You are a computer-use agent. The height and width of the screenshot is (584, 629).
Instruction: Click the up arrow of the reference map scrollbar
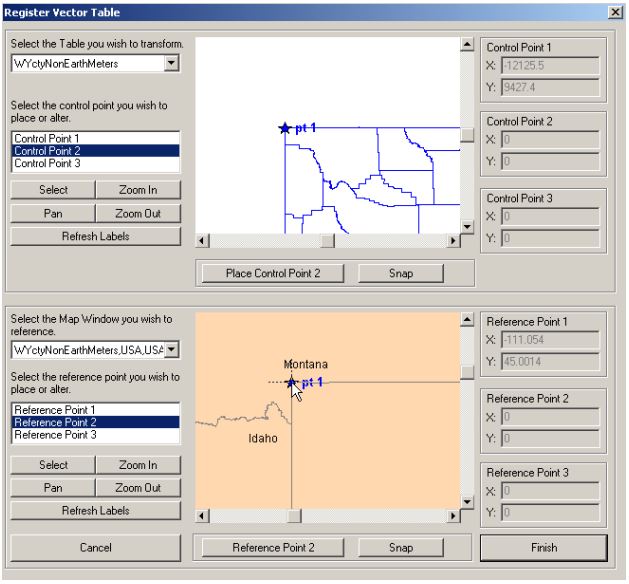[467, 319]
